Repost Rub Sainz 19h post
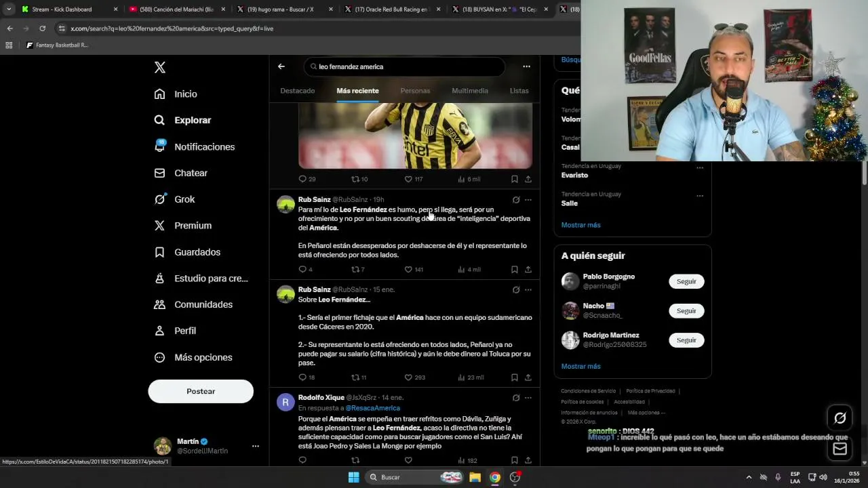Screen dimensions: 868x488 point(355,269)
